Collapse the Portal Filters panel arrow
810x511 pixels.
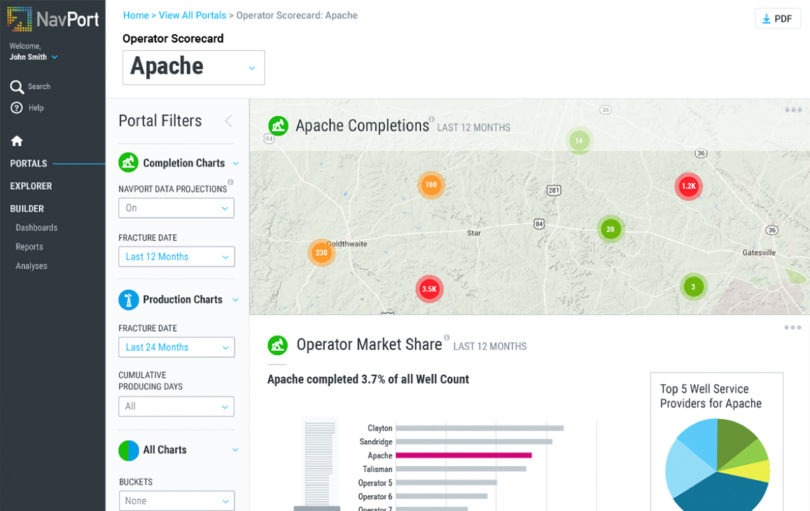[228, 121]
